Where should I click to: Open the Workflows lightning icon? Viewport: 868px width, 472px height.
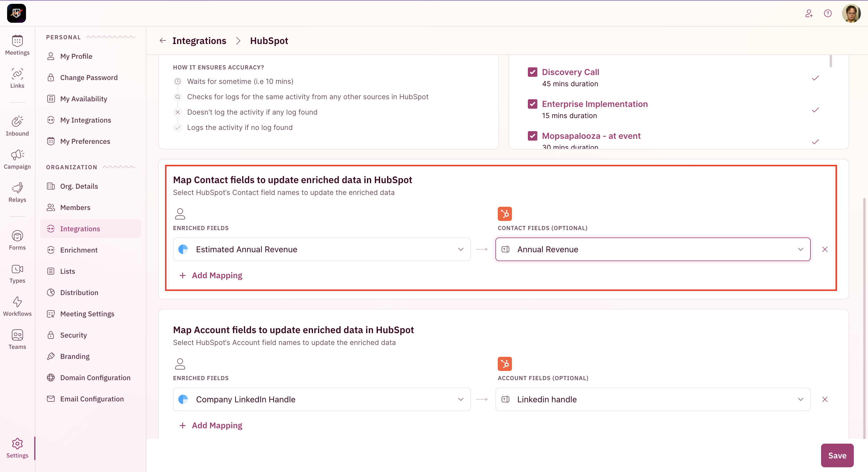click(17, 306)
